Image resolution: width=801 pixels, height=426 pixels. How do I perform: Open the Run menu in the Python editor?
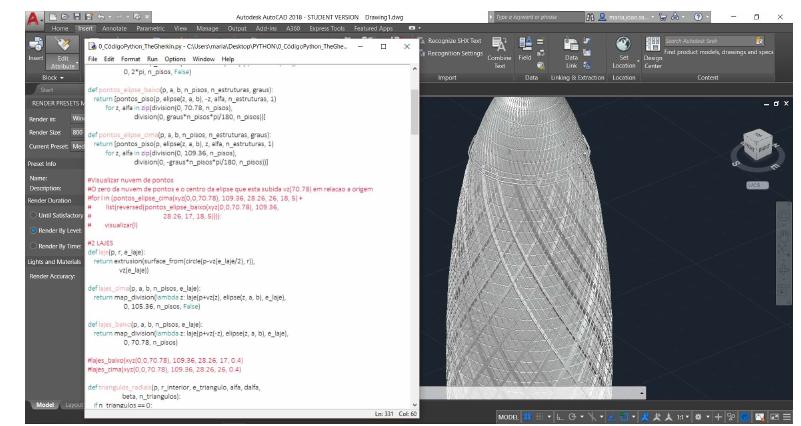[x=152, y=59]
